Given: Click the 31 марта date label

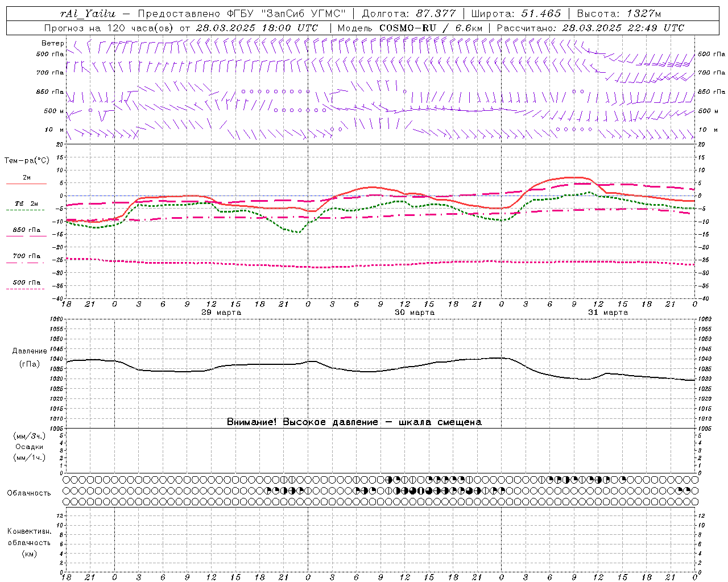Looking at the screenshot, I should [608, 313].
